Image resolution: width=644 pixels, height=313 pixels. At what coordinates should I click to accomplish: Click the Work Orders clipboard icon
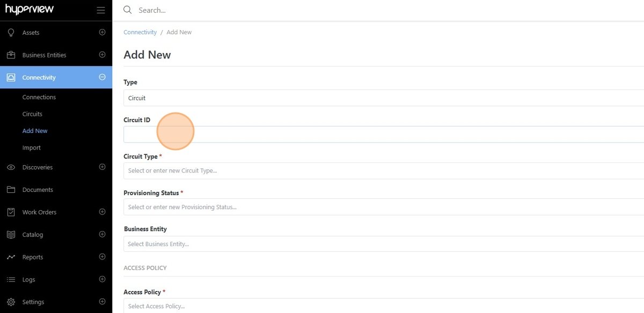tap(11, 212)
